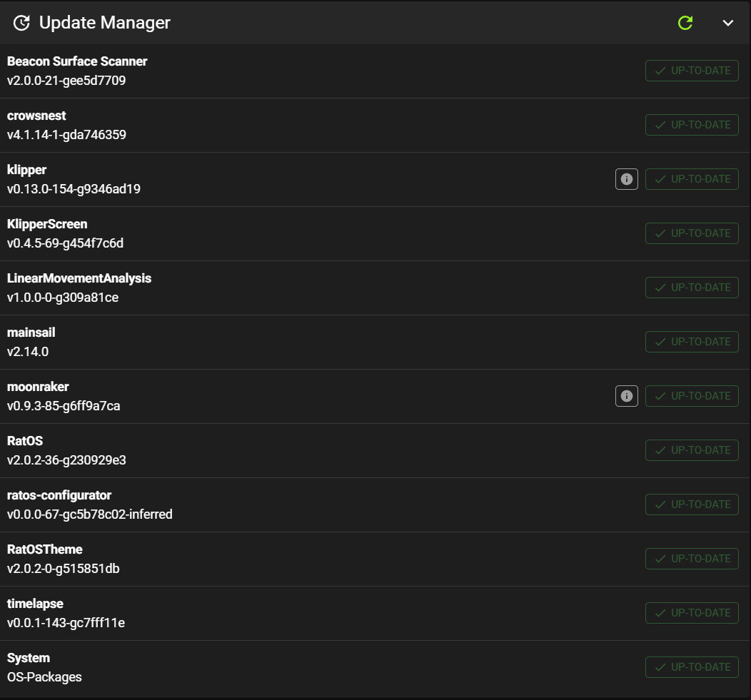Click ratos-configurator UP-TO-DATE button
Screen dimensions: 751x700
692,504
